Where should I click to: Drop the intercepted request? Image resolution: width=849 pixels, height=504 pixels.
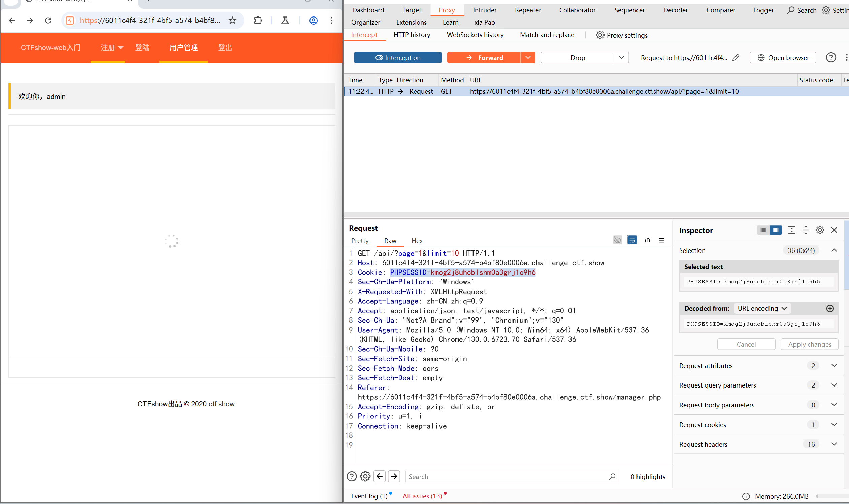pos(577,57)
